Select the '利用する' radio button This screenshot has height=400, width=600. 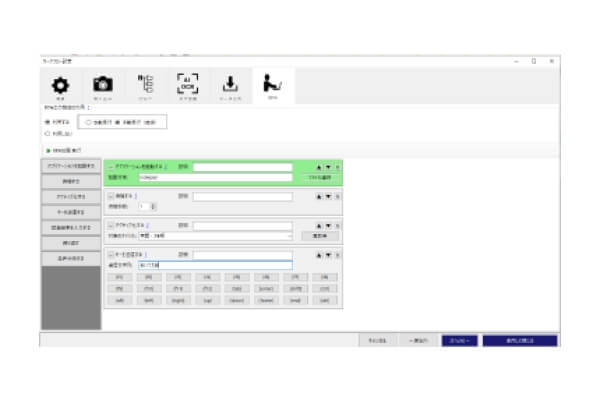48,122
